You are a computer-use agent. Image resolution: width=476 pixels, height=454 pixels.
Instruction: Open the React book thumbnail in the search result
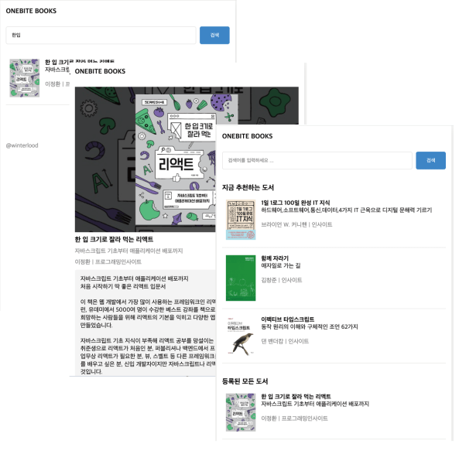coord(25,78)
